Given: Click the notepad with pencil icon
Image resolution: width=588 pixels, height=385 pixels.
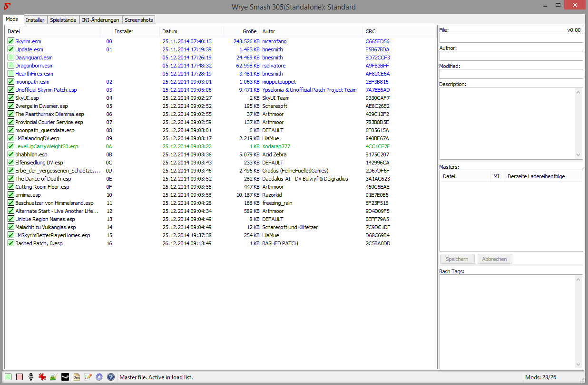Looking at the screenshot, I should [x=88, y=377].
